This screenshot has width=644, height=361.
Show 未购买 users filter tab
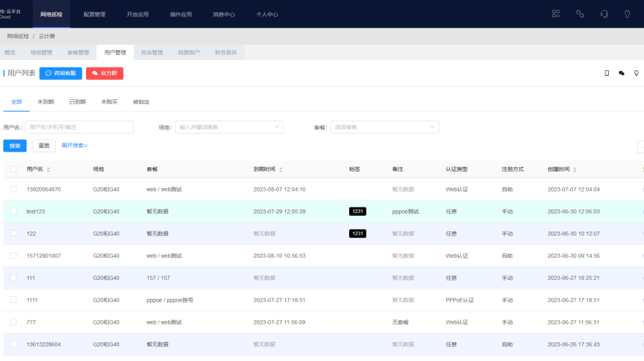[x=110, y=102]
